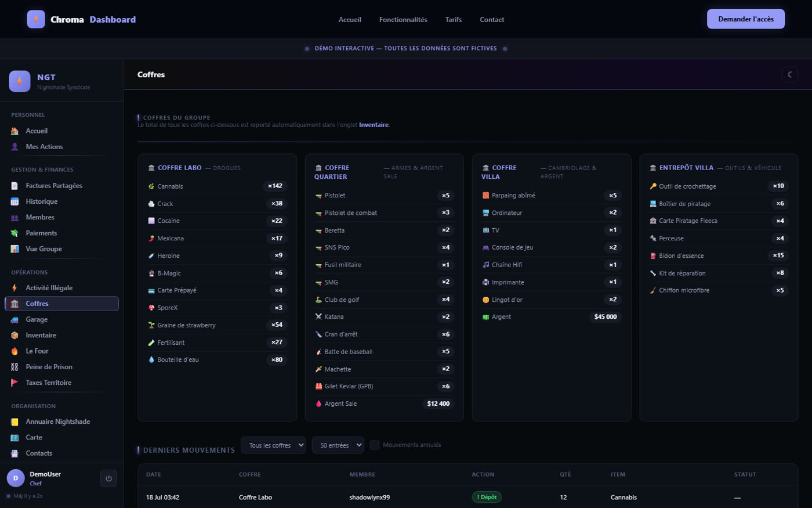Click the 18 Jul 03:42 date cell
Image resolution: width=812 pixels, height=508 pixels.
point(162,498)
